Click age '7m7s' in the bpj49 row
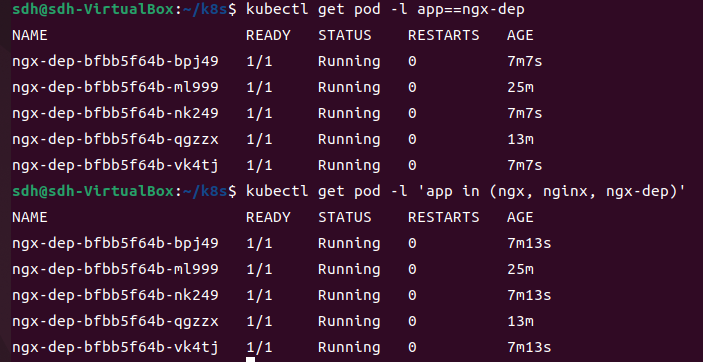The height and width of the screenshot is (362, 703). point(525,61)
